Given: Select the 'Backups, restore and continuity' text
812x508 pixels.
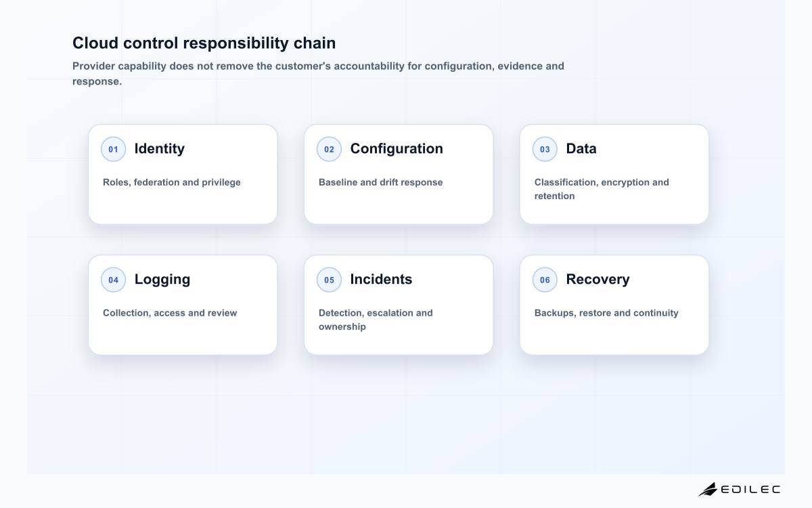Looking at the screenshot, I should click(x=606, y=313).
